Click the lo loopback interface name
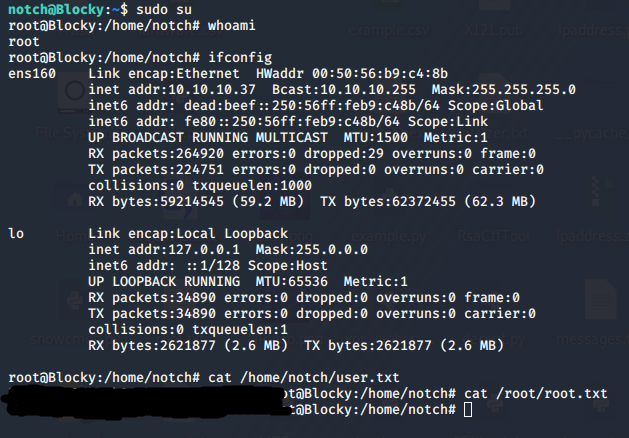The width and height of the screenshot is (629, 438). (x=16, y=233)
